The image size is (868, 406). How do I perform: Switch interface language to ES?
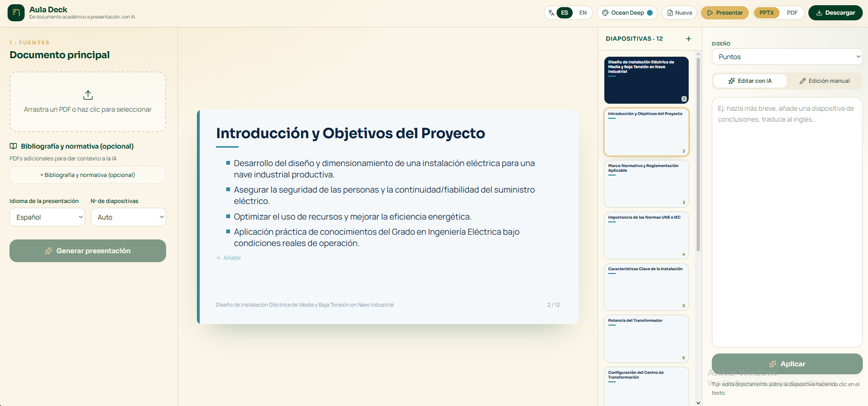coord(565,13)
